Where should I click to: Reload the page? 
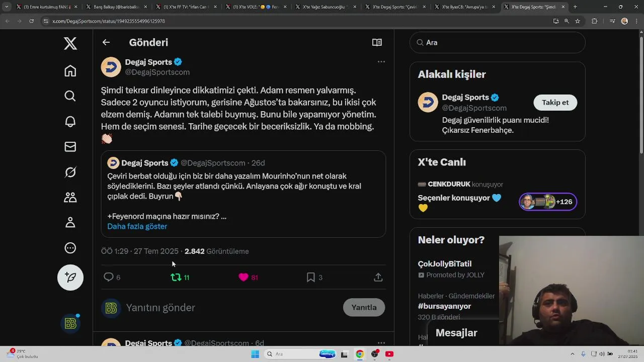point(31,21)
